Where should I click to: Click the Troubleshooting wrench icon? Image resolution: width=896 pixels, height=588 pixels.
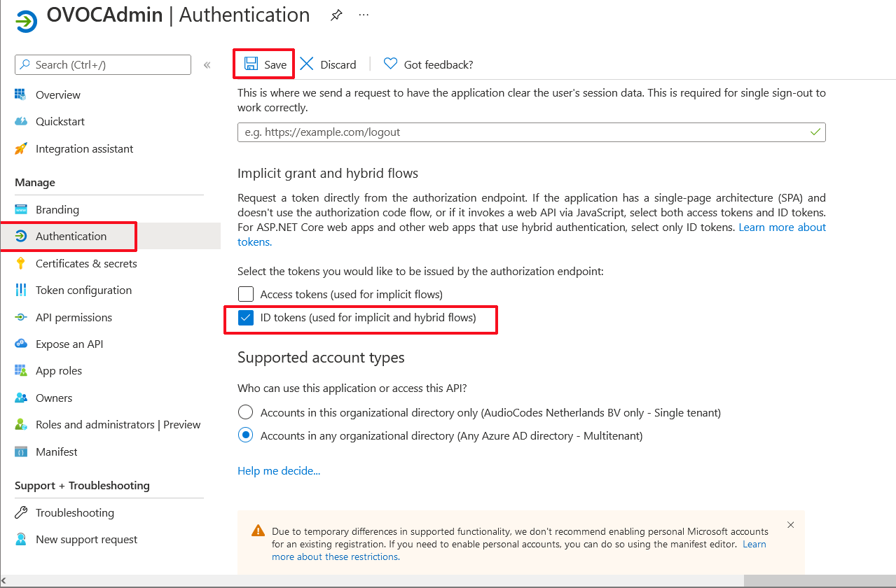click(21, 512)
